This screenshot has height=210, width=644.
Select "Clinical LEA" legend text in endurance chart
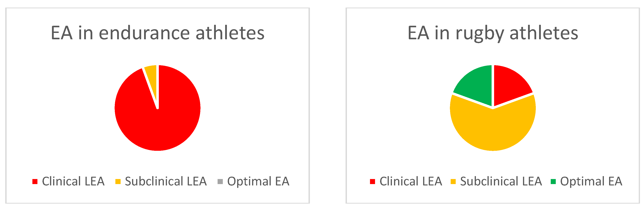[73, 181]
